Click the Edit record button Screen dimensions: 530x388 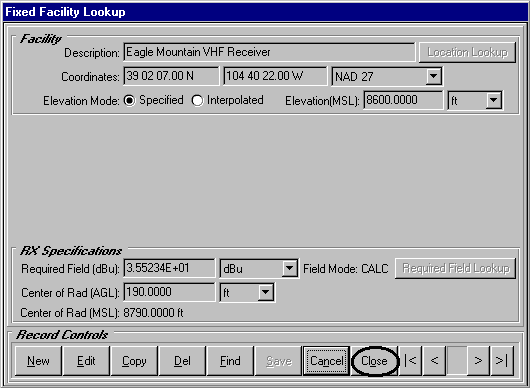[86, 361]
